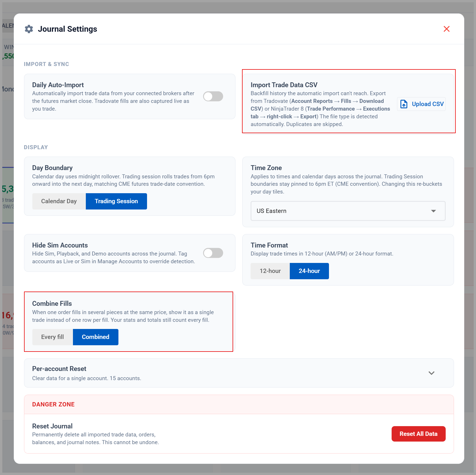Click the Upload CSV file icon
This screenshot has height=475, width=476.
(x=404, y=104)
